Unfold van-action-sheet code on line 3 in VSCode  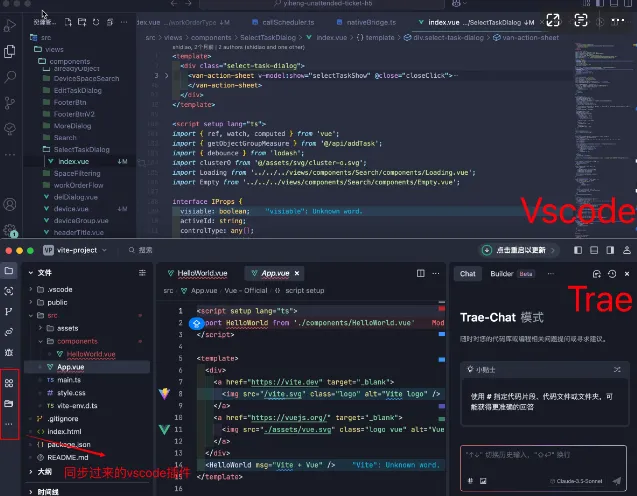pyautogui.click(x=166, y=76)
